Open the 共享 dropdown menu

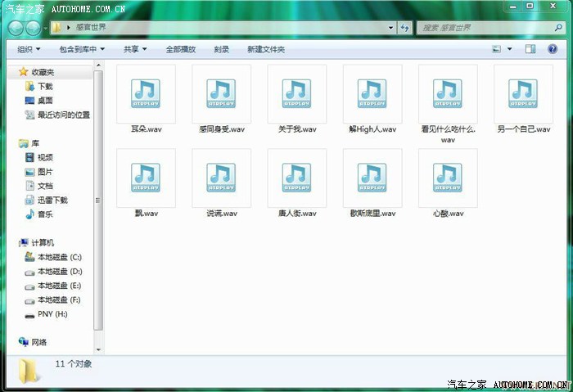[135, 49]
